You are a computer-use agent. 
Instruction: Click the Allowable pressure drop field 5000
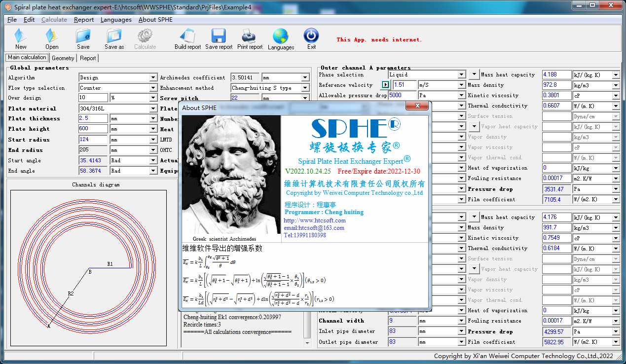pyautogui.click(x=402, y=95)
